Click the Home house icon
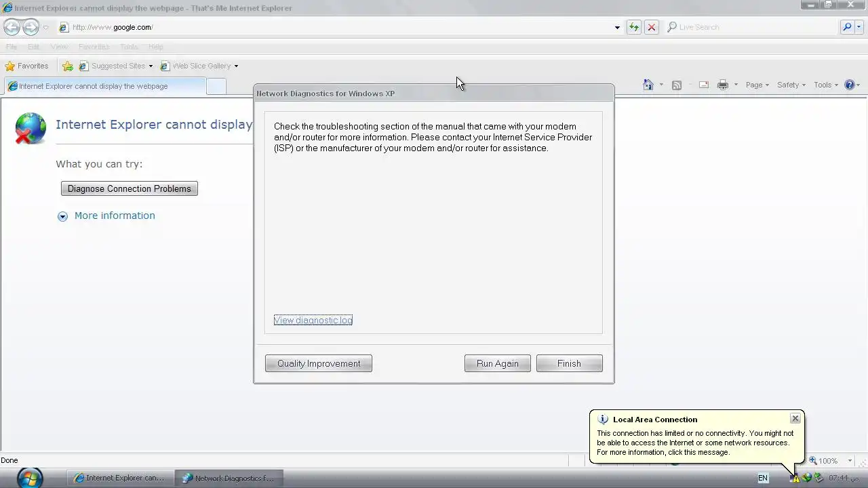Screen dimensions: 868x488 648,85
